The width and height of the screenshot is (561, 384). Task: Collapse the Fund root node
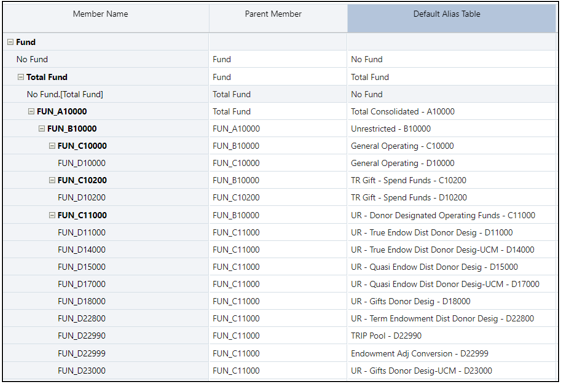10,42
